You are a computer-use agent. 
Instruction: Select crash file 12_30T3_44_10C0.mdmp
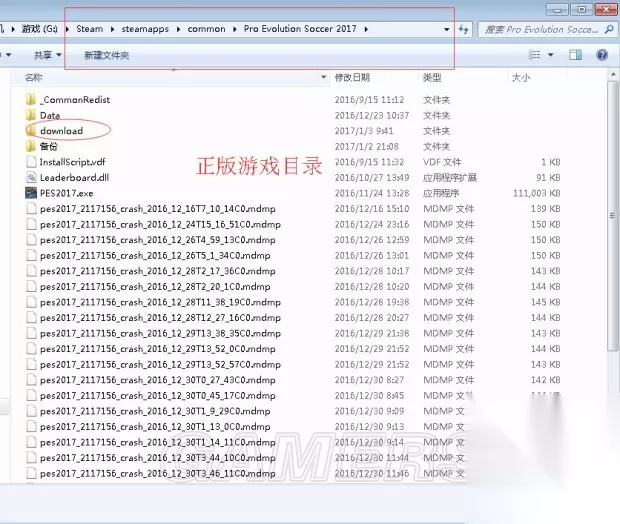pos(151,458)
